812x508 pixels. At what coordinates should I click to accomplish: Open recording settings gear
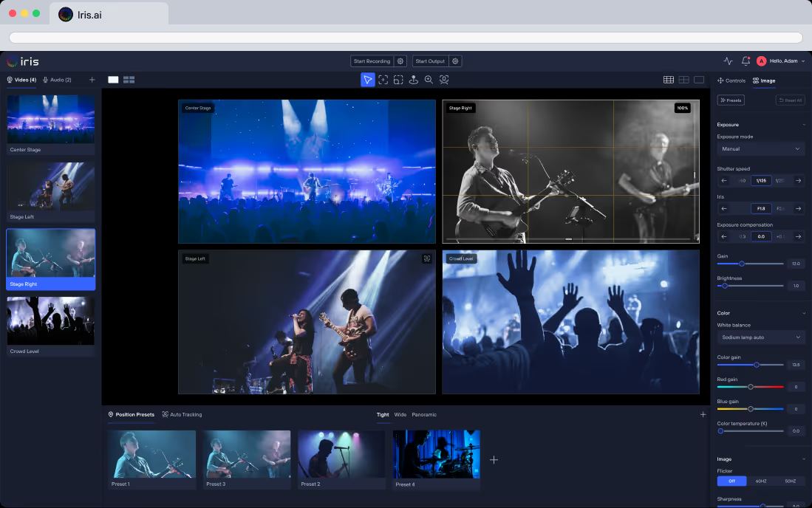(x=400, y=61)
